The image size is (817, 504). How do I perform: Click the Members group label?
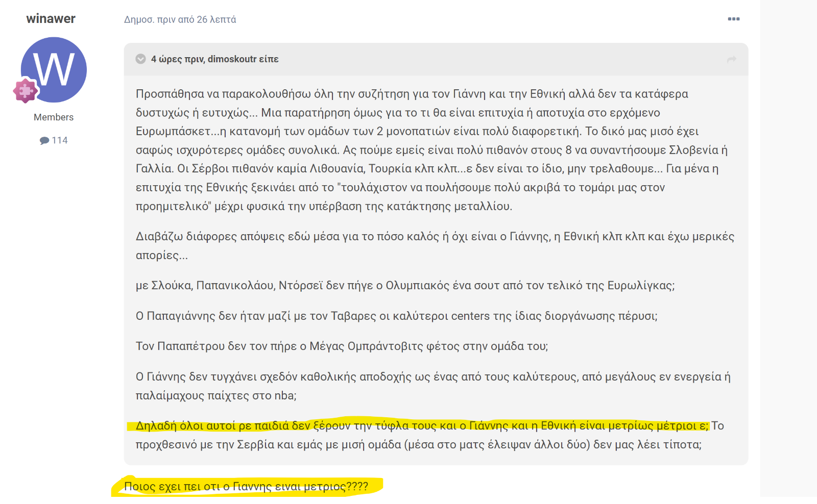(x=54, y=117)
